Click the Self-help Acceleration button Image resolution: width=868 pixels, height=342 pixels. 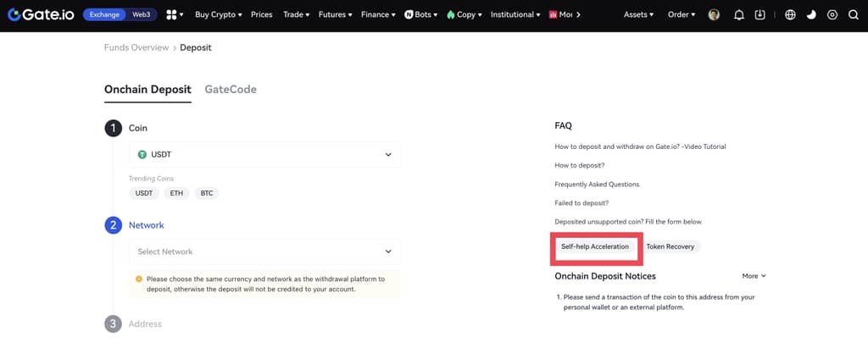click(x=595, y=246)
